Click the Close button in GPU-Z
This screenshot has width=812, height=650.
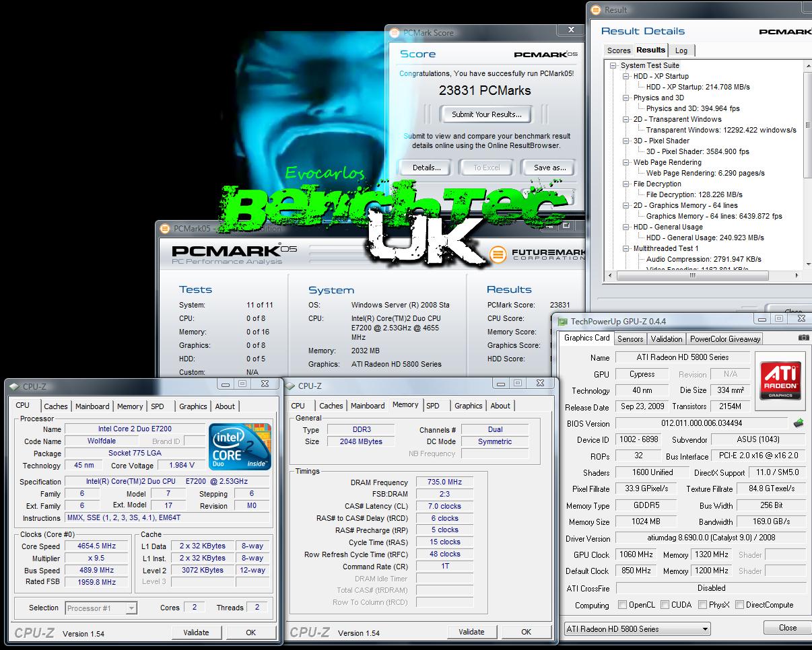[788, 628]
